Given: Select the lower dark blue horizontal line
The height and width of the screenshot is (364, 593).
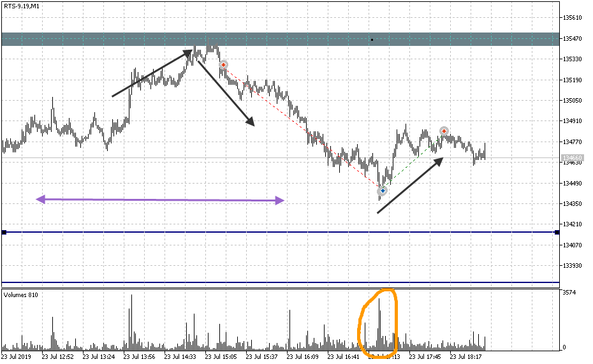Looking at the screenshot, I should point(255,282).
